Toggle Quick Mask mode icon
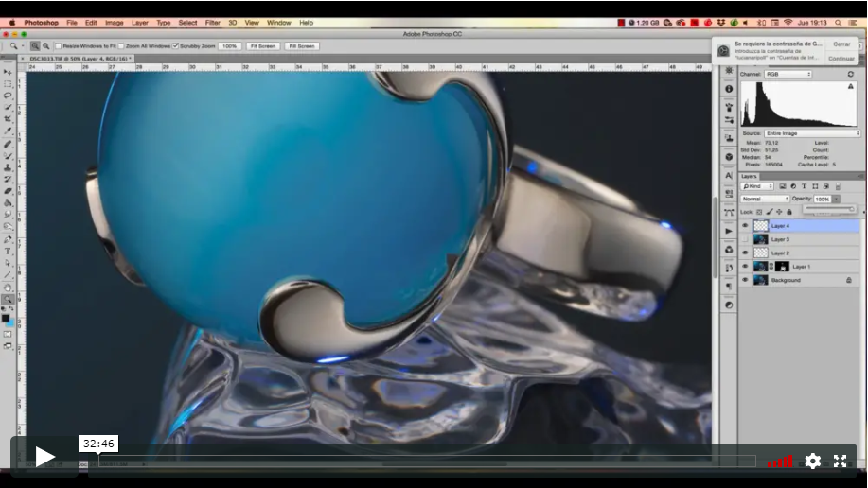 (x=8, y=334)
